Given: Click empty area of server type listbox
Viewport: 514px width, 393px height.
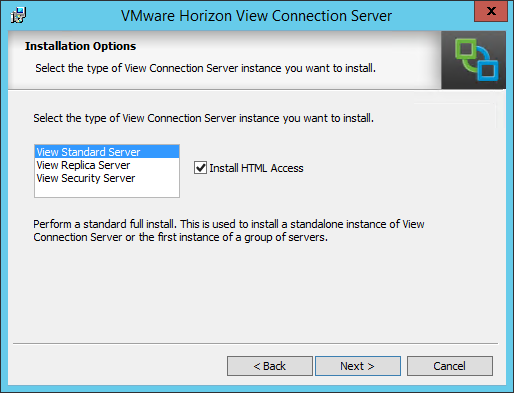Looking at the screenshot, I should pos(107,191).
